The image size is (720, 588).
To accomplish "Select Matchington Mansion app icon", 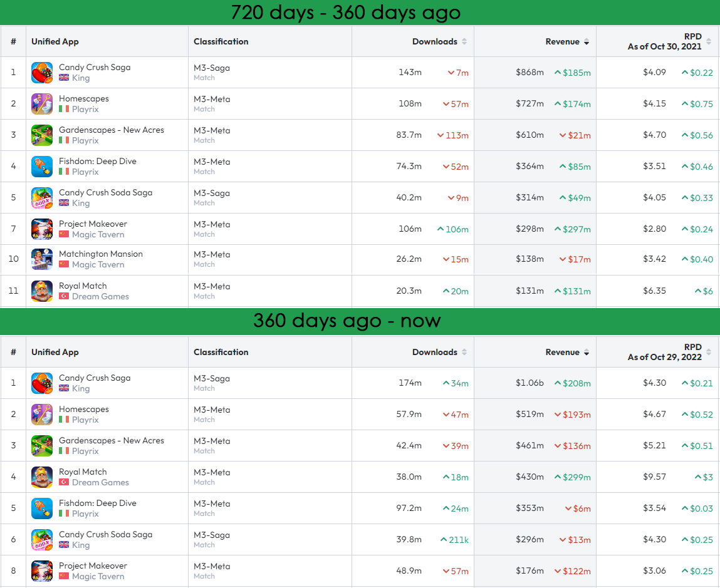I will pos(42,259).
